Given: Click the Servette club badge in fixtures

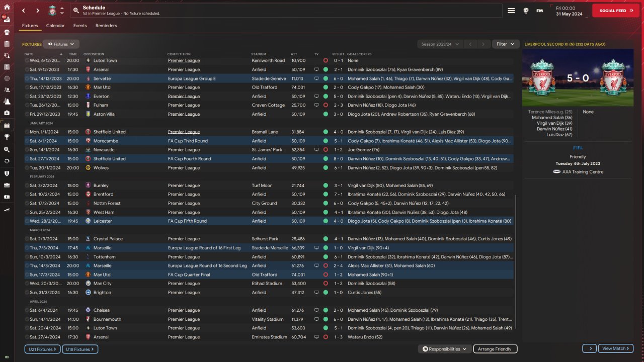Looking at the screenshot, I should (x=89, y=78).
